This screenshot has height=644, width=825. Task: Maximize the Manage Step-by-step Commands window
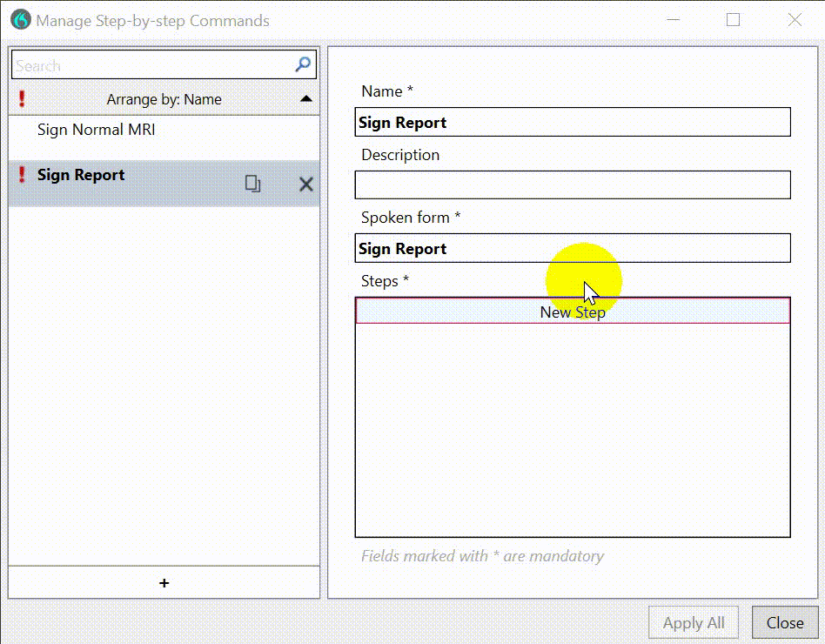point(733,20)
